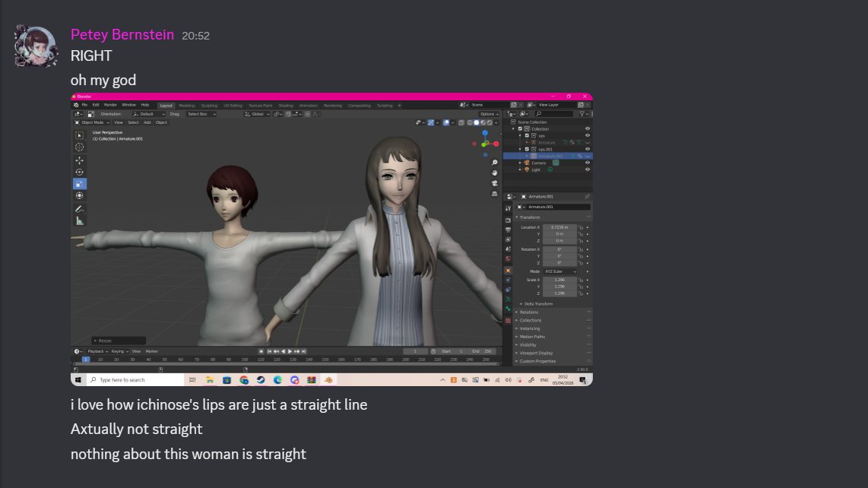
Task: Open the Add menu in viewport header
Action: point(147,122)
